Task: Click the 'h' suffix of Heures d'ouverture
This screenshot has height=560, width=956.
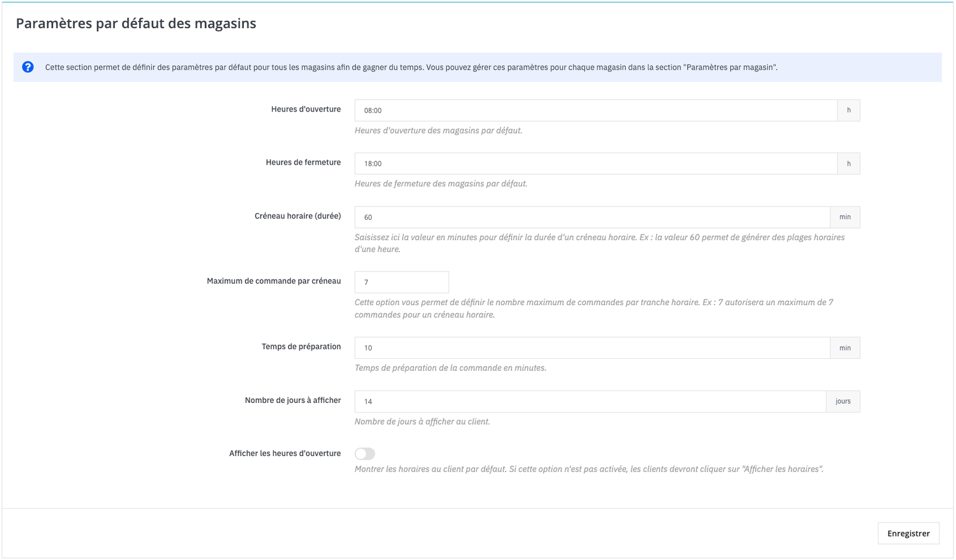Action: coord(848,110)
